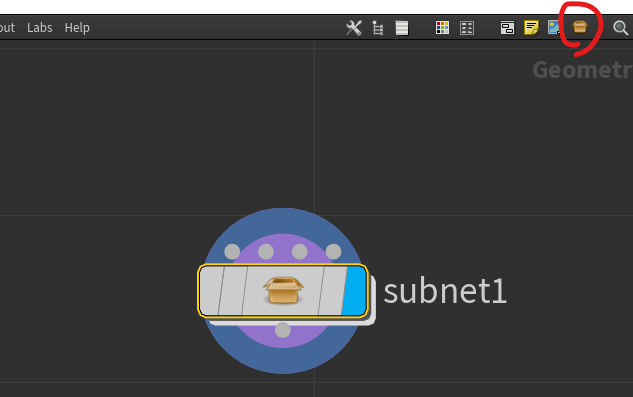Open the Labs menu

tap(40, 28)
